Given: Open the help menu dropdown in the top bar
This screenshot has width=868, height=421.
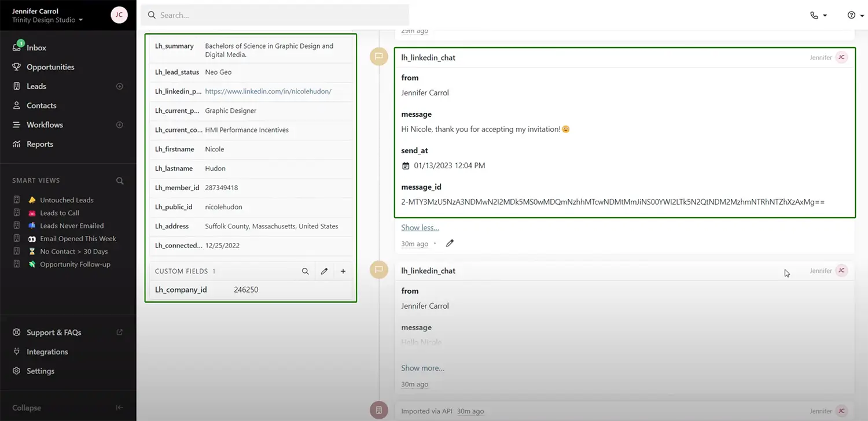Looking at the screenshot, I should pyautogui.click(x=855, y=16).
